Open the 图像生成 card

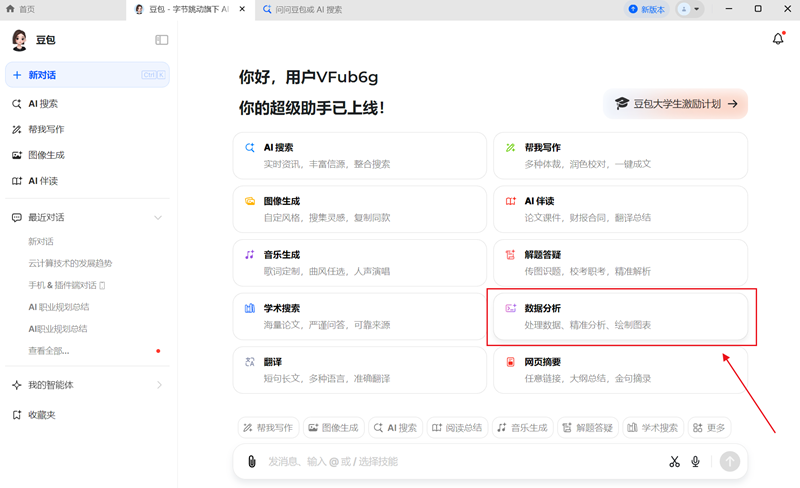click(360, 209)
